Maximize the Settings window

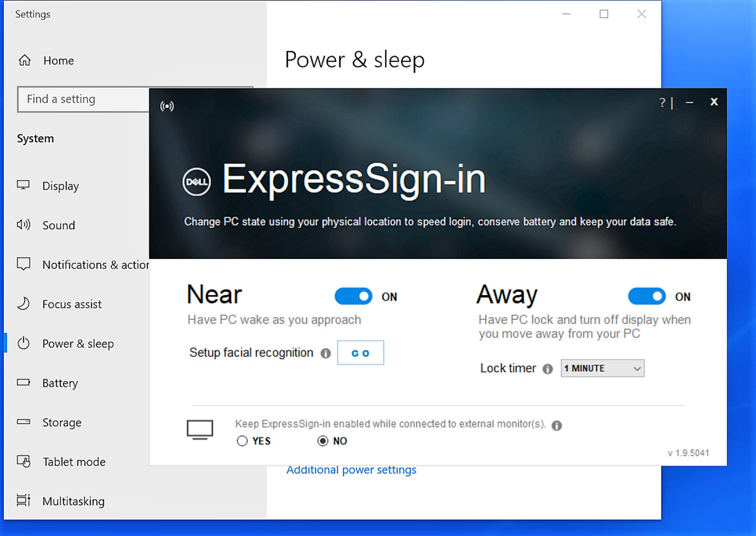604,14
